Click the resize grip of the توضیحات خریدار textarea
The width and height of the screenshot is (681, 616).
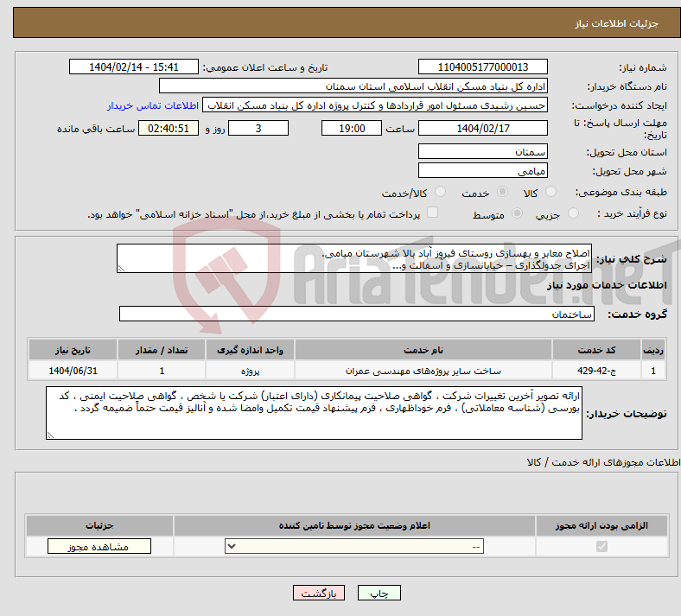pos(50,435)
